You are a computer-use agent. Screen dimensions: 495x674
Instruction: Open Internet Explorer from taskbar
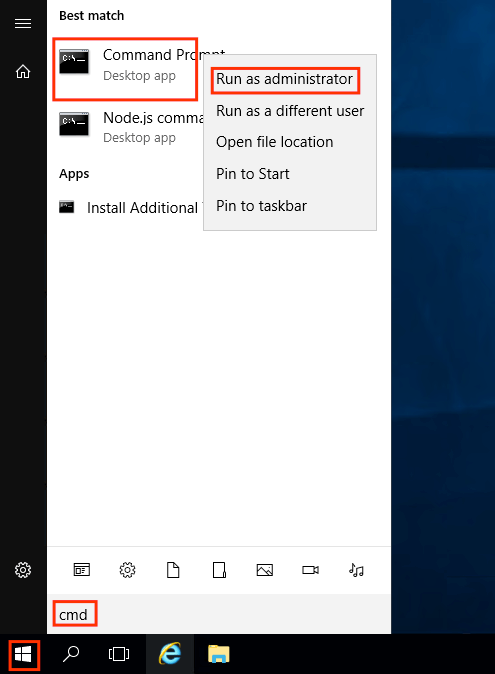(170, 654)
